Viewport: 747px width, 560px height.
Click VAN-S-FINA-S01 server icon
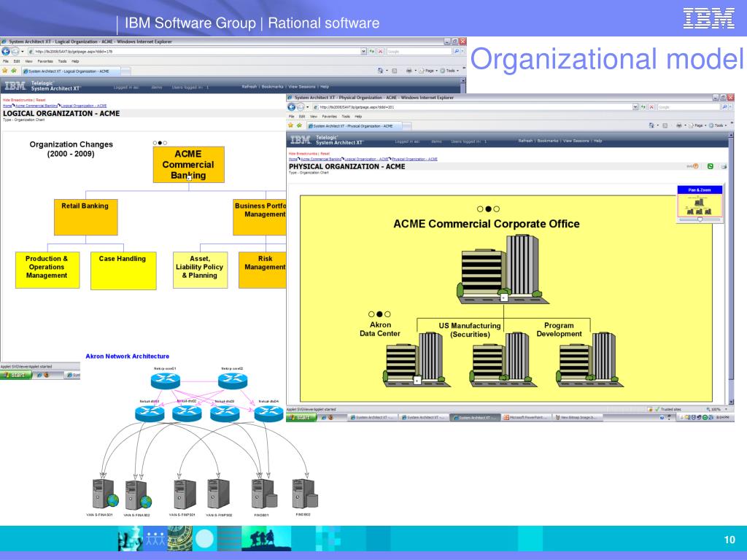(105, 494)
